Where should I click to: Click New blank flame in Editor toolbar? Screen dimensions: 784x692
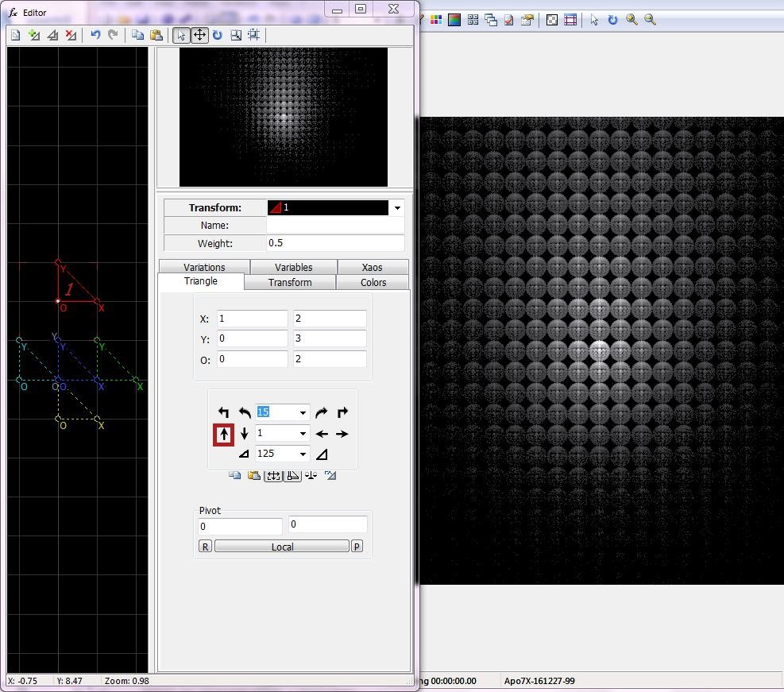point(16,35)
